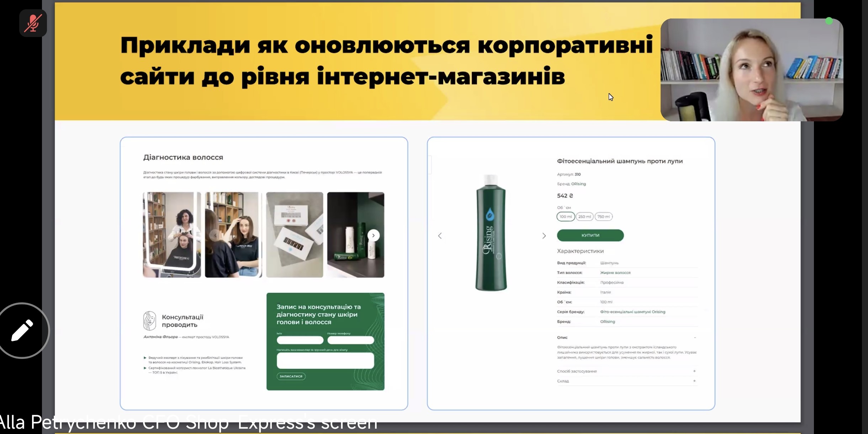Click previous arrow on hair diagnostics gallery
868x434 pixels.
tap(215, 235)
